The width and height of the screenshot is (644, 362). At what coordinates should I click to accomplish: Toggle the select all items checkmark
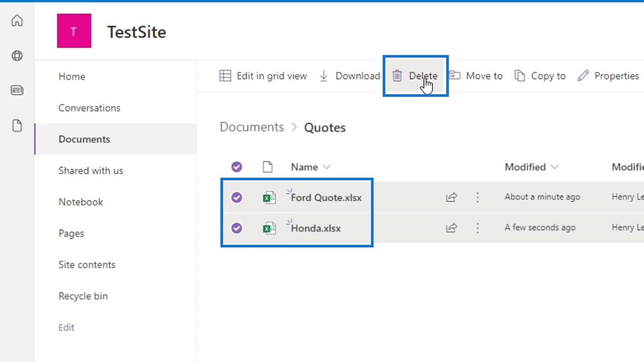pos(237,167)
